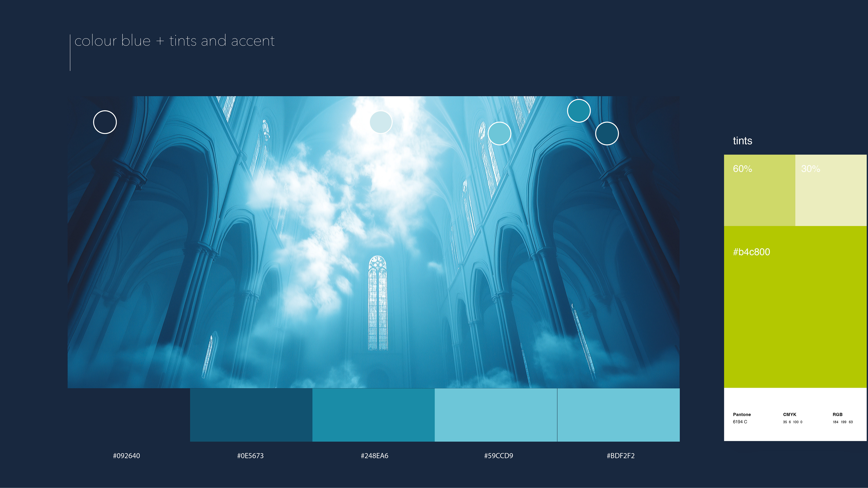Screen dimensions: 868x488
Task: Click the pale white-blue circle marker
Action: pos(381,122)
